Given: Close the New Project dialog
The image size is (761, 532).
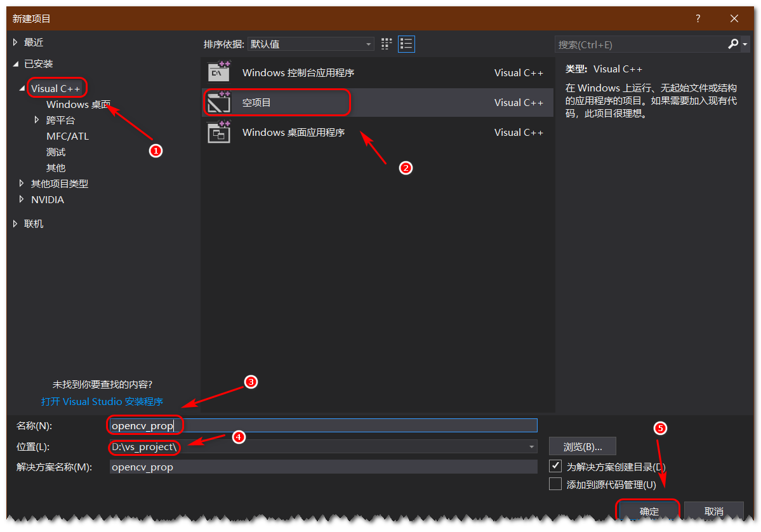Looking at the screenshot, I should click(734, 18).
